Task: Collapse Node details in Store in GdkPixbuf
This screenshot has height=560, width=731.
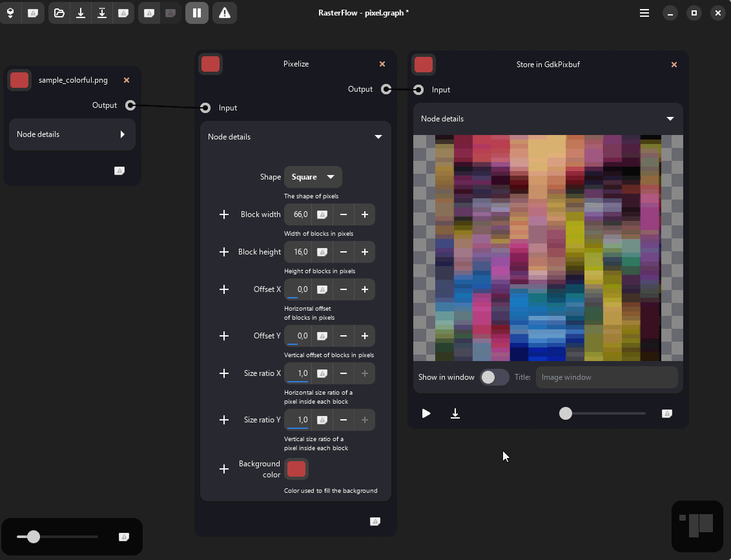Action: click(670, 119)
